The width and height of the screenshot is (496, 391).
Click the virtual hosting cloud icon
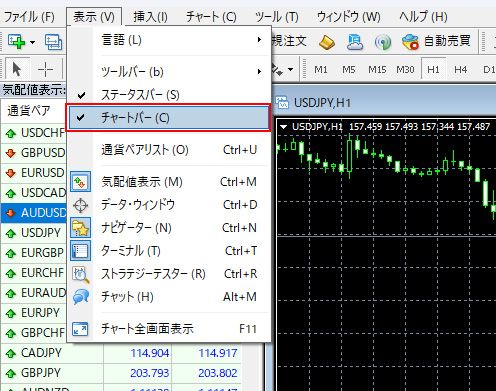pos(355,42)
